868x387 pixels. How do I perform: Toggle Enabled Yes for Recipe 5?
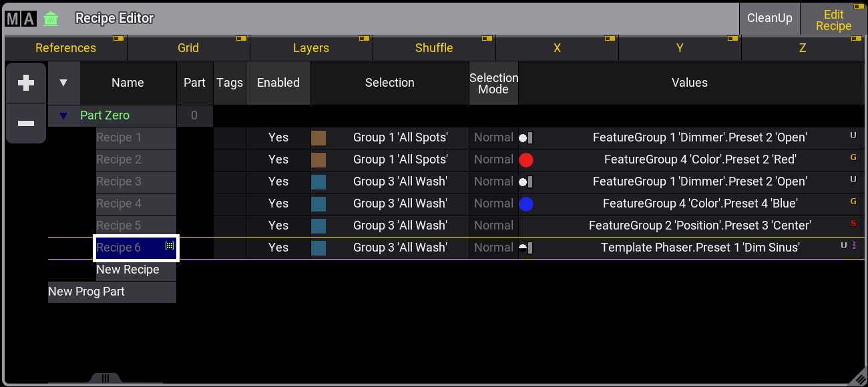[x=278, y=226]
